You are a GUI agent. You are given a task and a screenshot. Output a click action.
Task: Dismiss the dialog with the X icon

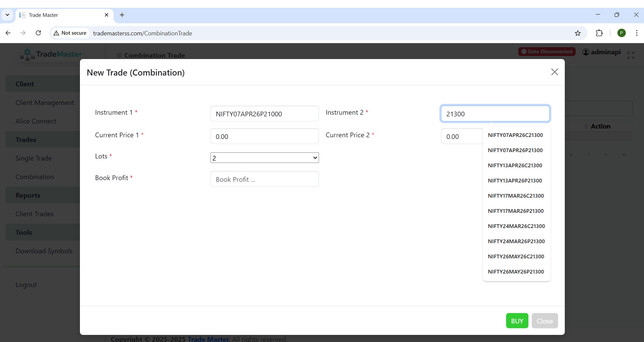click(554, 72)
